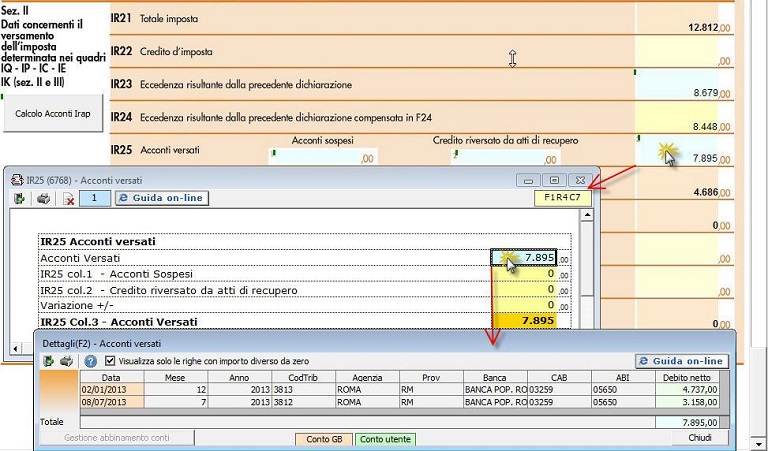This screenshot has width=768, height=451.
Task: Click exit icon in Dettagli window toolbar
Action: [x=48, y=361]
